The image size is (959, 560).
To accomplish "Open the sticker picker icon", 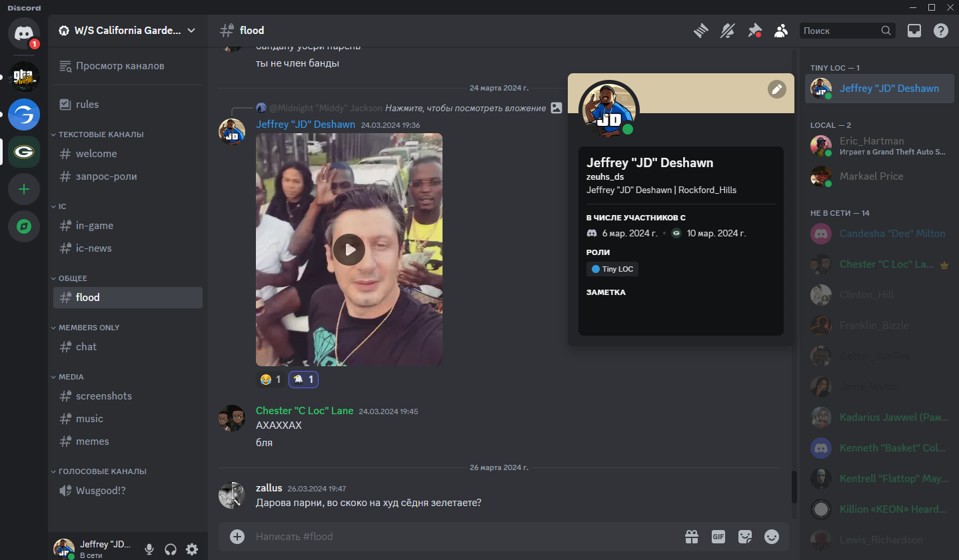I will (x=745, y=537).
